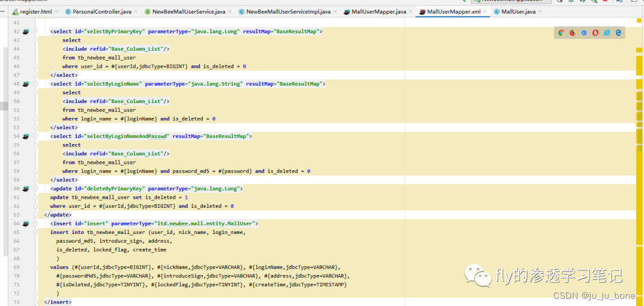Collapse the selectByPrimaryKey block on line 42

[36, 32]
